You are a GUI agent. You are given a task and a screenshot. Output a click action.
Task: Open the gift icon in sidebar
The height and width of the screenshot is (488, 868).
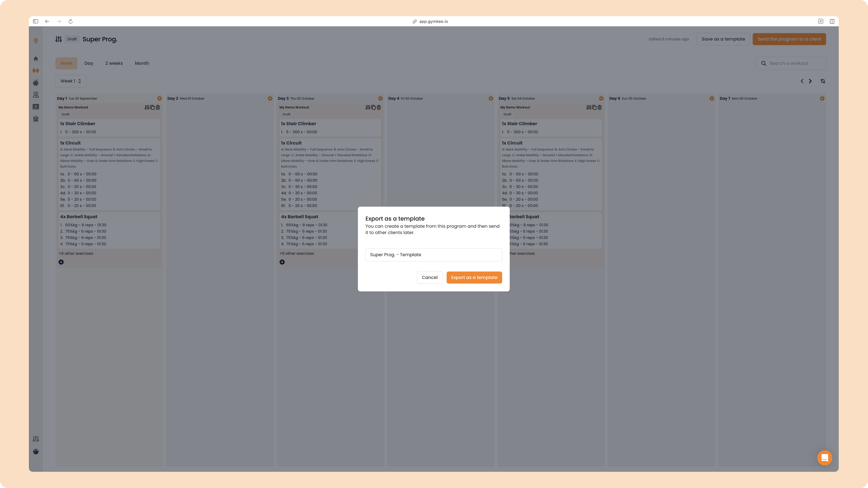tap(36, 119)
